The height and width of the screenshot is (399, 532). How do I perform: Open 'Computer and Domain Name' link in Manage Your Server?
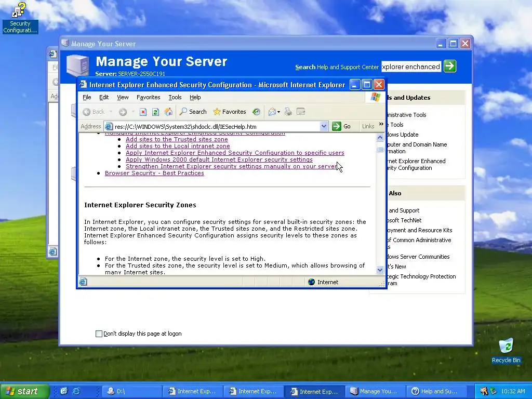[417, 148]
